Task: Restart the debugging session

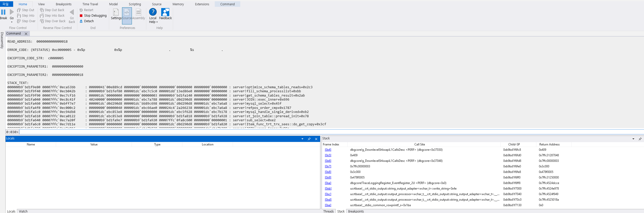Action: (x=86, y=10)
